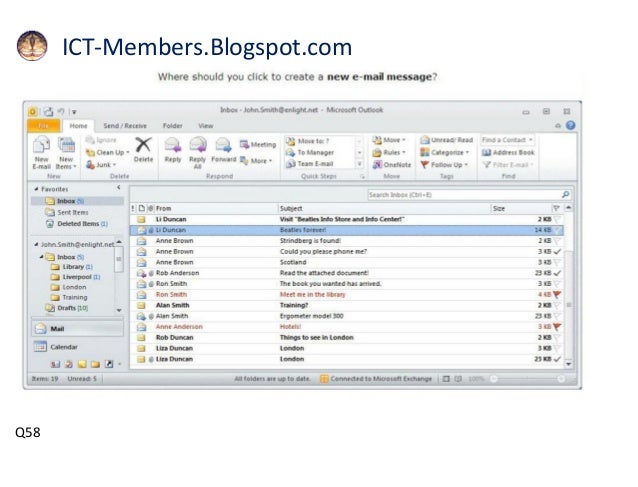
Task: Click the New E-mail button
Action: (x=41, y=153)
